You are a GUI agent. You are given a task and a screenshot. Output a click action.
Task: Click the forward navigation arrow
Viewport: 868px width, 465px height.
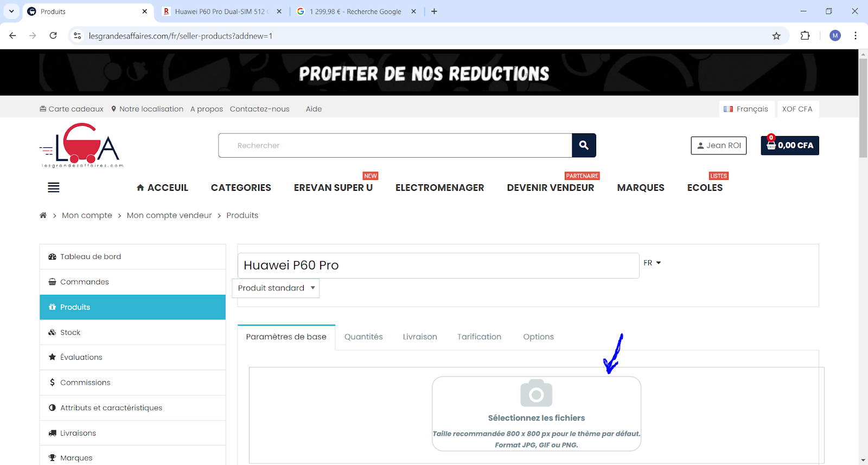pyautogui.click(x=33, y=36)
